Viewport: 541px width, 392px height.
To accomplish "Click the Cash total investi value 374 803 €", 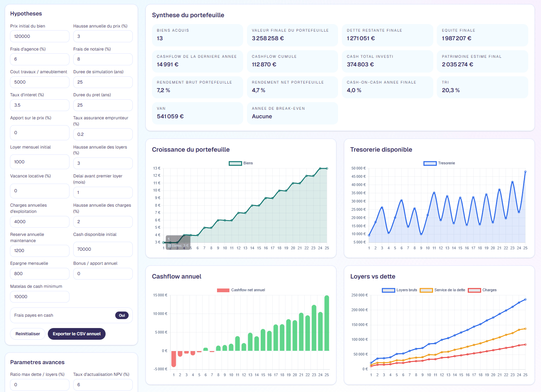I will [360, 65].
